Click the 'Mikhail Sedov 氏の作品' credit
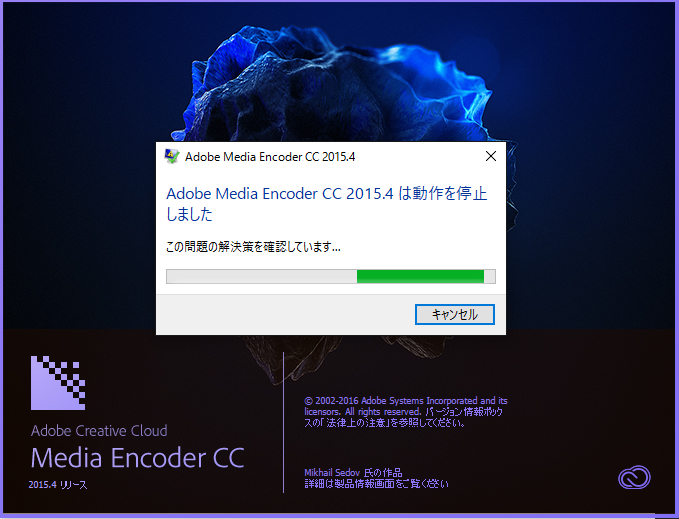This screenshot has height=519, width=679. 353,472
